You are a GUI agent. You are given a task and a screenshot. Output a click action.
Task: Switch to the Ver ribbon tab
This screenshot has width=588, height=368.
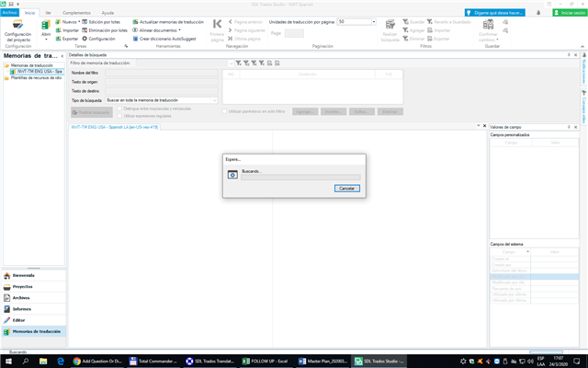[48, 13]
